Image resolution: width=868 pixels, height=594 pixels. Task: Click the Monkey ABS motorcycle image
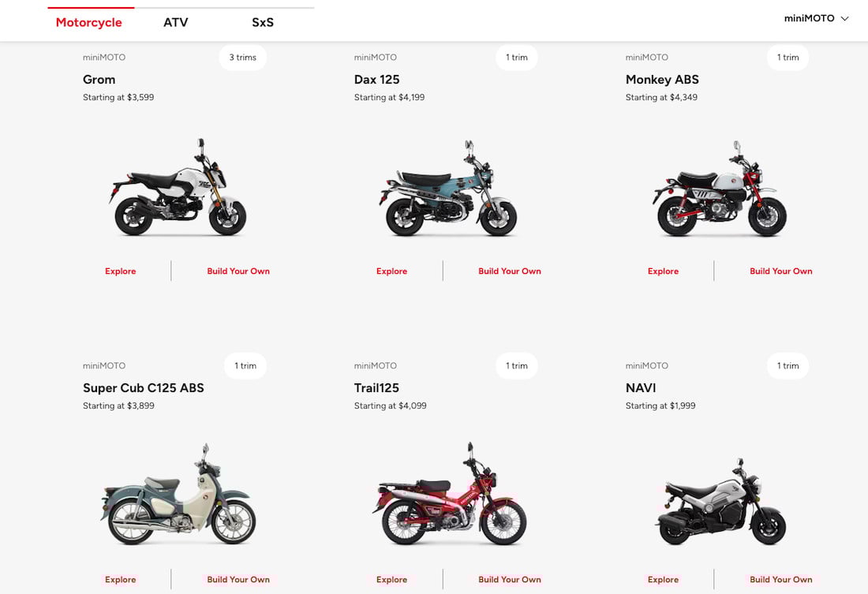(x=720, y=189)
